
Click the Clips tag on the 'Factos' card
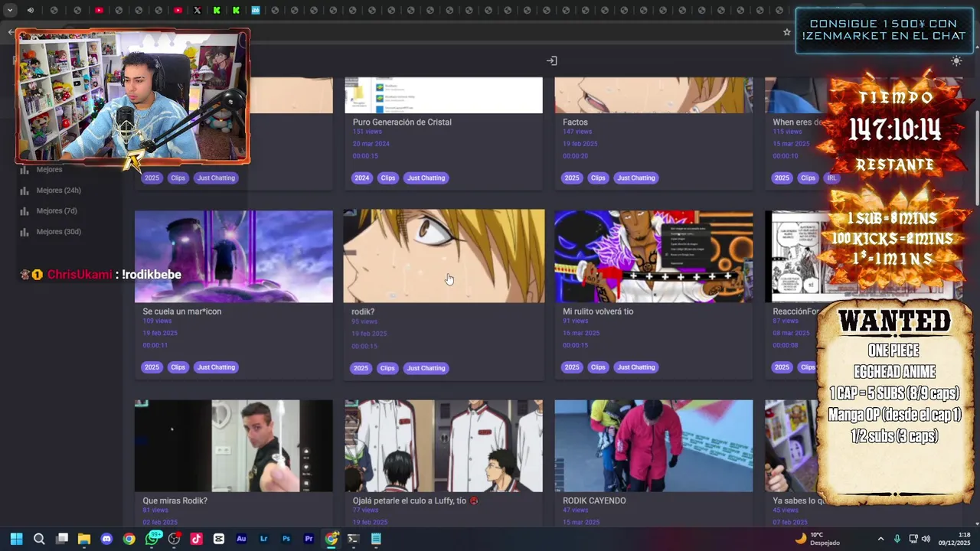click(x=598, y=178)
